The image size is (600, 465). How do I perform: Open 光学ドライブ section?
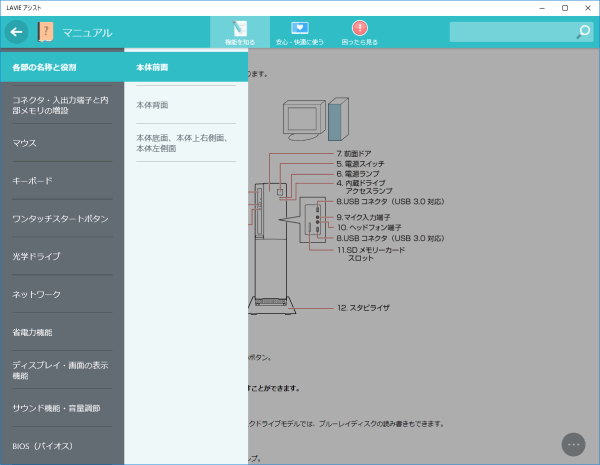coord(62,256)
